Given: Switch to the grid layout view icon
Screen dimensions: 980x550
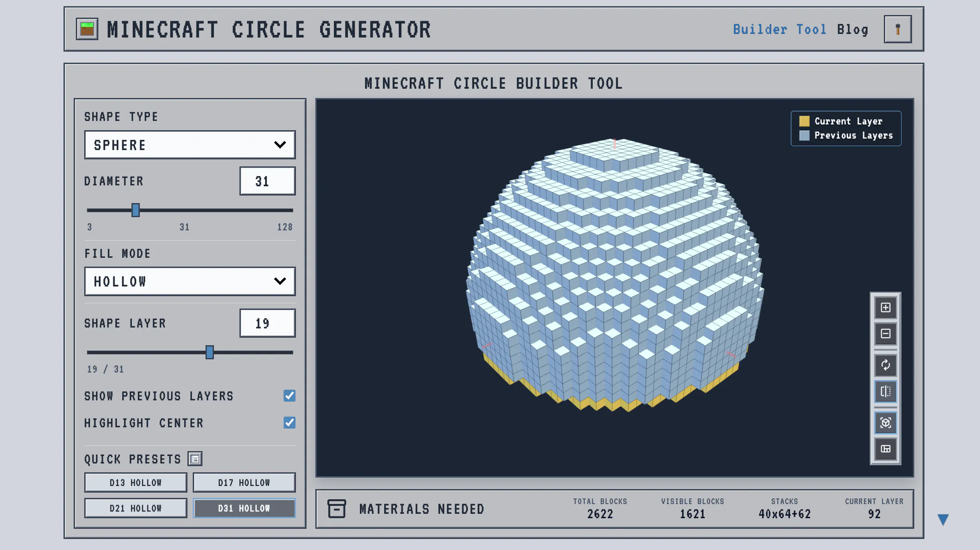Looking at the screenshot, I should [885, 449].
